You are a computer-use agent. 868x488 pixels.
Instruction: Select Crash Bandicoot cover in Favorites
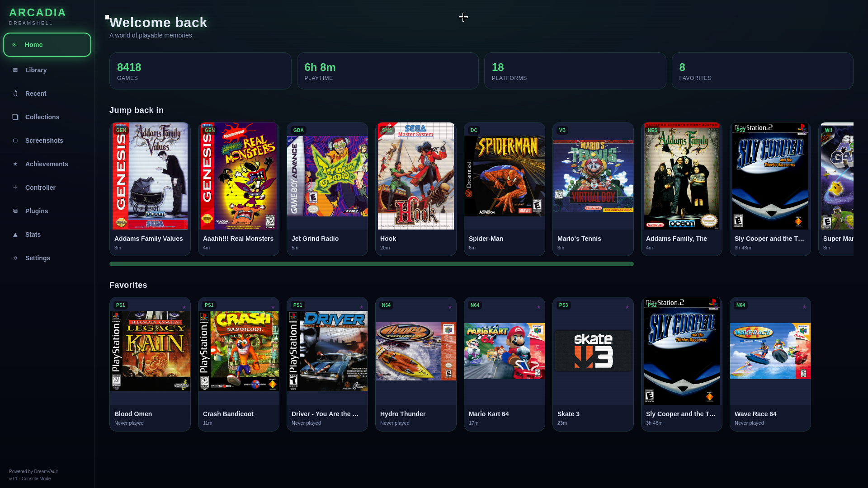pyautogui.click(x=239, y=351)
